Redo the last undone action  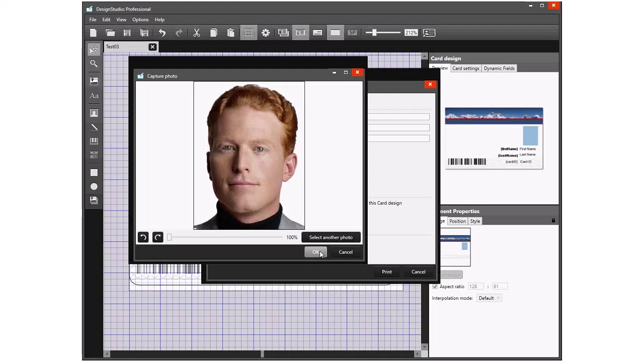point(179,33)
